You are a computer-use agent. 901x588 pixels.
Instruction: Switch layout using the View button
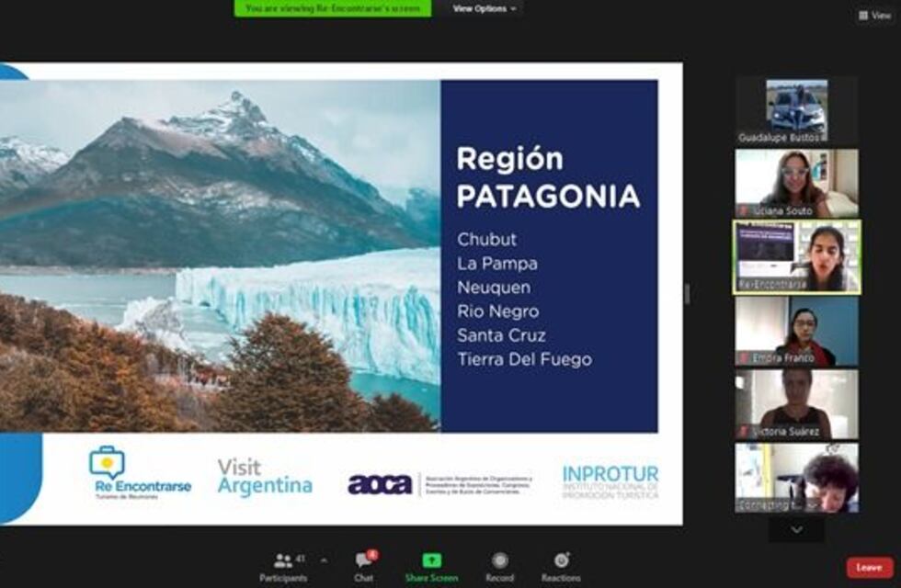coord(874,16)
